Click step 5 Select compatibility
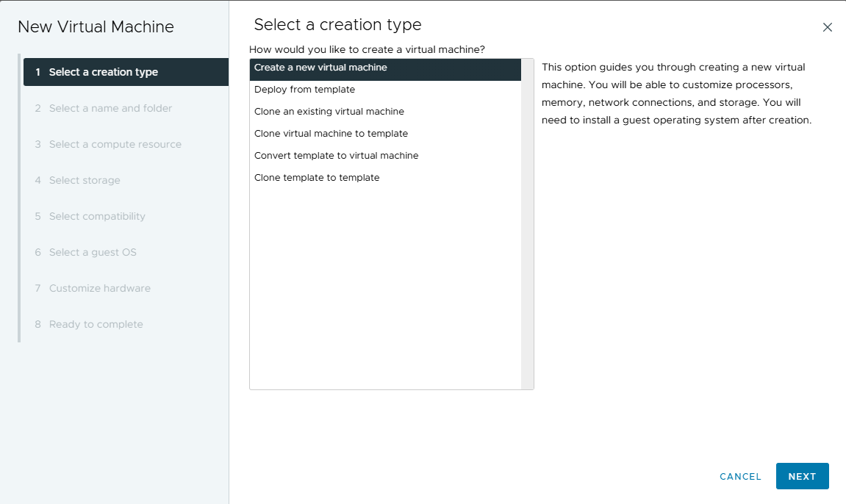Viewport: 846px width, 504px height. click(x=97, y=216)
